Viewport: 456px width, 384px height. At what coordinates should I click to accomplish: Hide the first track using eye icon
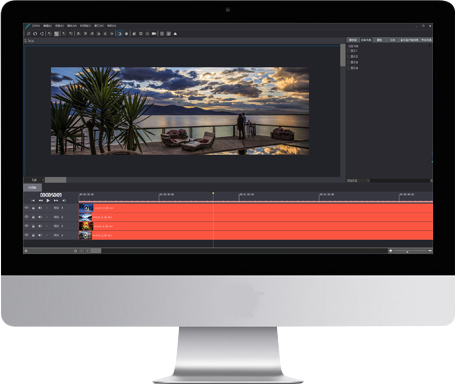pyautogui.click(x=26, y=208)
